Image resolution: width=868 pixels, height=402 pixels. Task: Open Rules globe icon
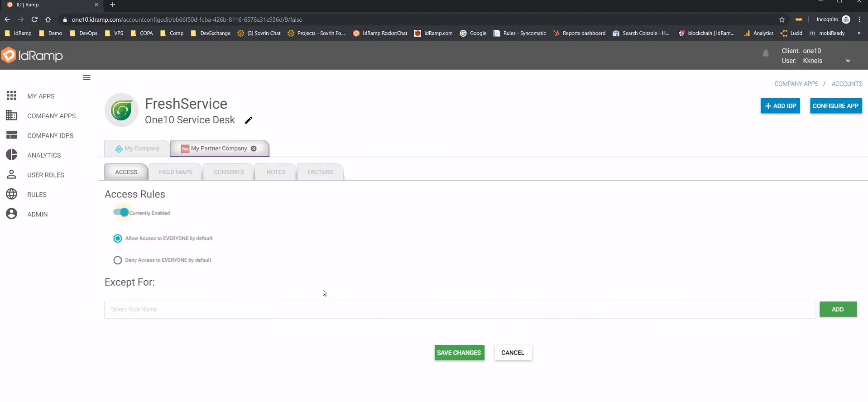[x=12, y=194]
